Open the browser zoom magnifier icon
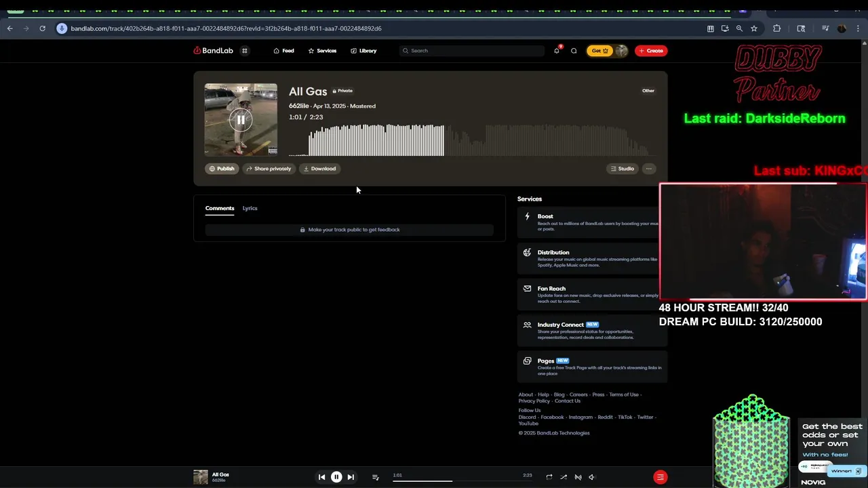The image size is (868, 488). tap(739, 28)
